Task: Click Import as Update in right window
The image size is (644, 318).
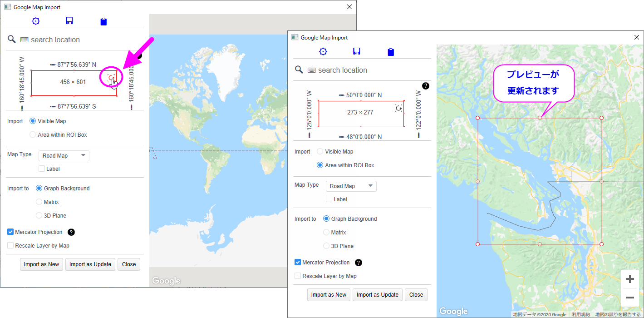Action: 378,295
